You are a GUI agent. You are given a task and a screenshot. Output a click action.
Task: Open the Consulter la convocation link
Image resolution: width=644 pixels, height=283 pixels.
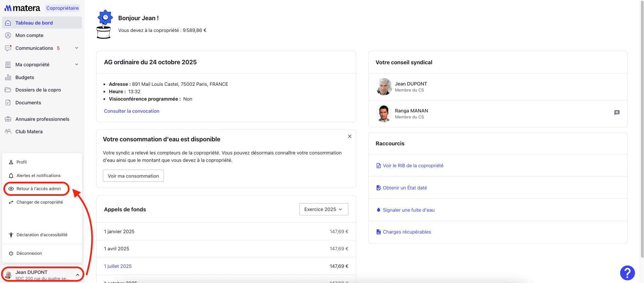131,111
